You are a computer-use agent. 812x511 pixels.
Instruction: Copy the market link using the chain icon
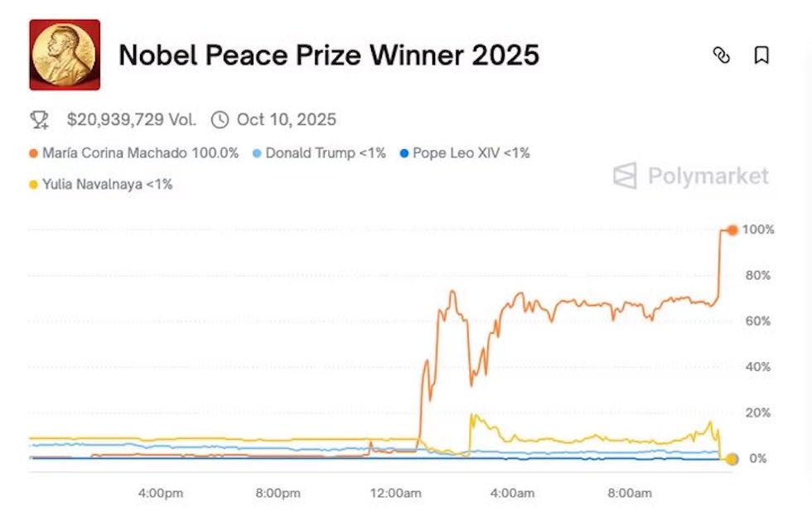pyautogui.click(x=723, y=55)
